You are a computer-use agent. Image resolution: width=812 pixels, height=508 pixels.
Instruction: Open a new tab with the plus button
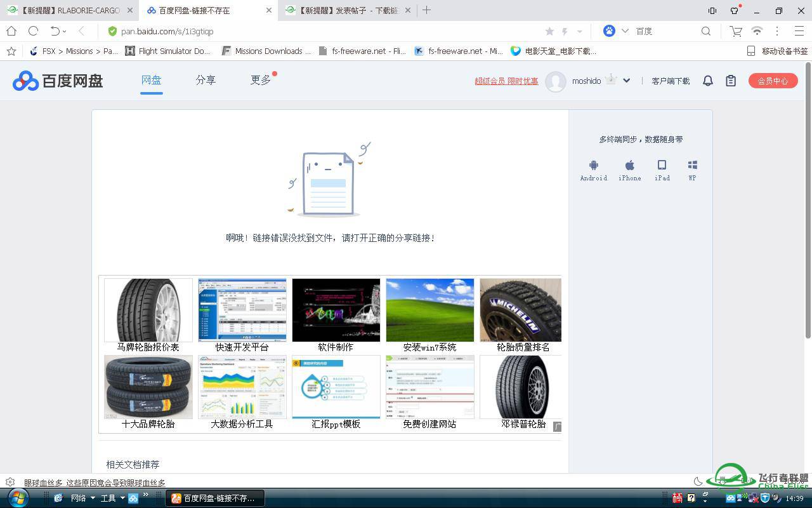(x=427, y=10)
